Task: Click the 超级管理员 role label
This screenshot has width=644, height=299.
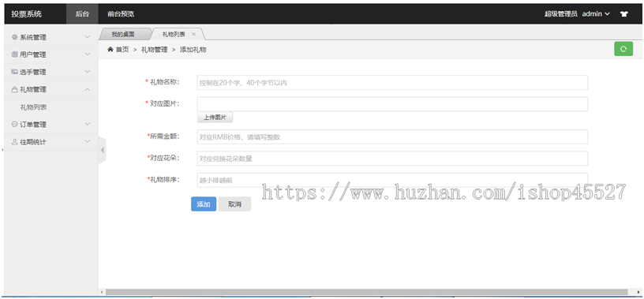Action: pos(560,14)
